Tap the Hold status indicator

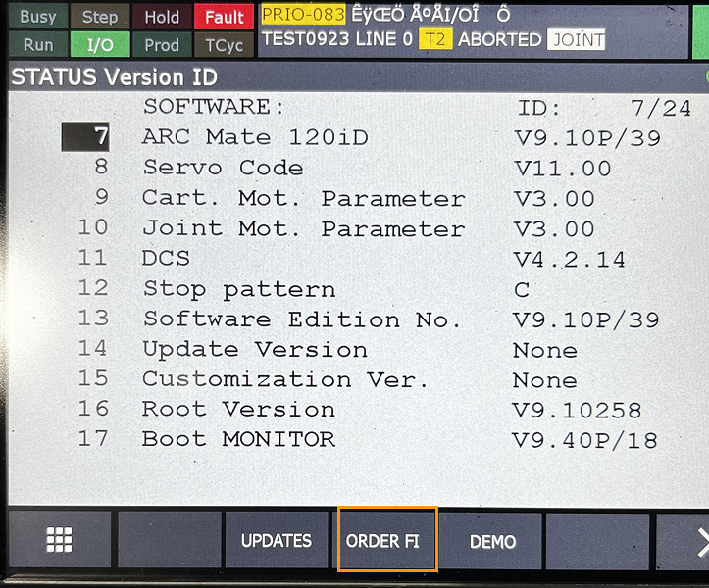pyautogui.click(x=162, y=17)
